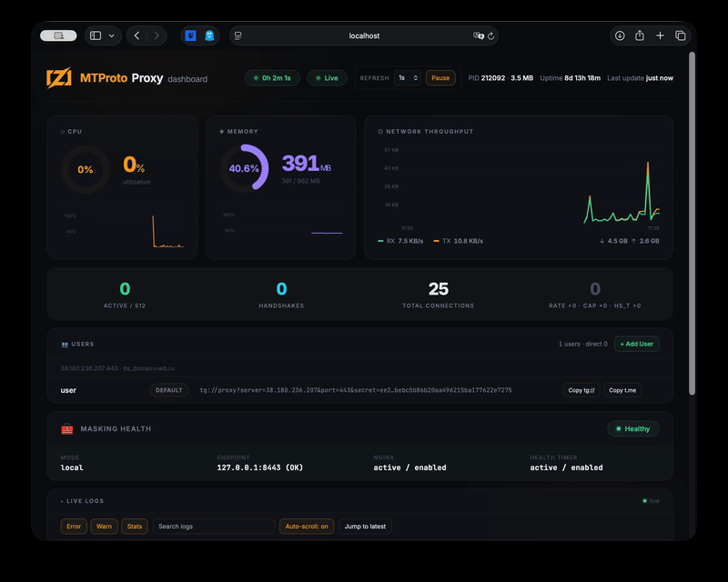
Task: Pause the dashboard refresh
Action: (440, 78)
